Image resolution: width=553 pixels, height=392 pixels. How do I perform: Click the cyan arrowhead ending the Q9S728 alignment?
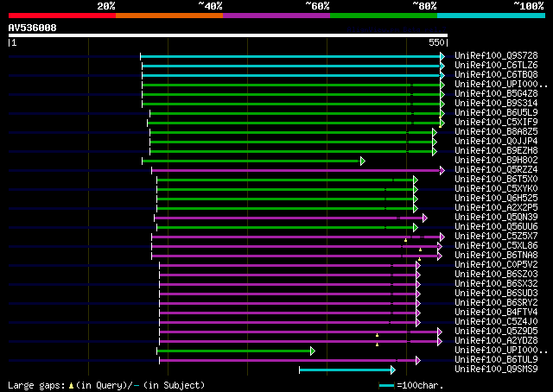click(x=442, y=56)
